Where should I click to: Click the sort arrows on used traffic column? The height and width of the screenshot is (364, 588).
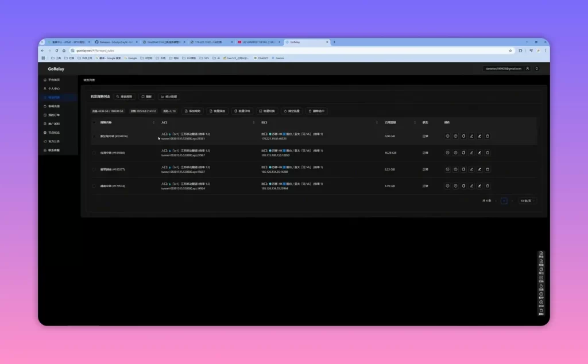coord(415,123)
